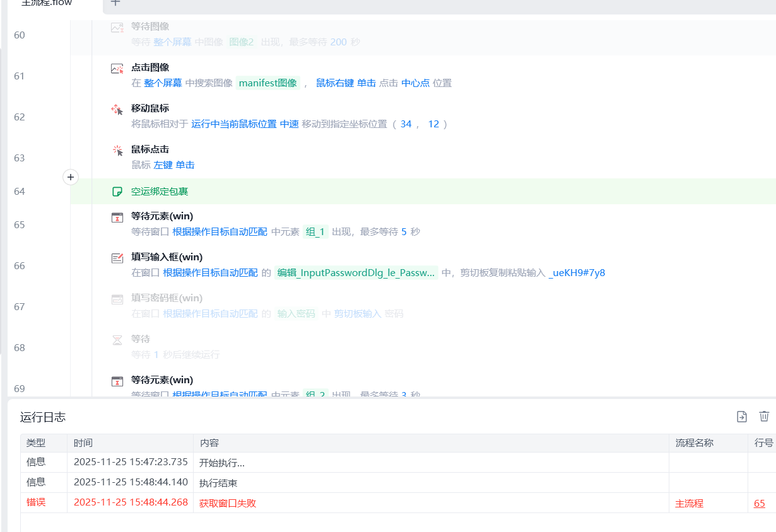
Task: Sort log by 时间 column header
Action: (x=130, y=443)
